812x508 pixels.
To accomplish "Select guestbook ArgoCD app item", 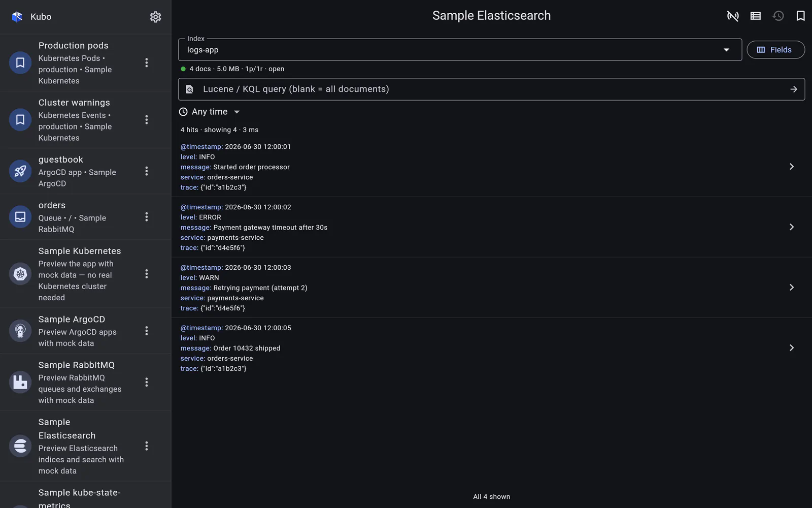I will tap(86, 171).
